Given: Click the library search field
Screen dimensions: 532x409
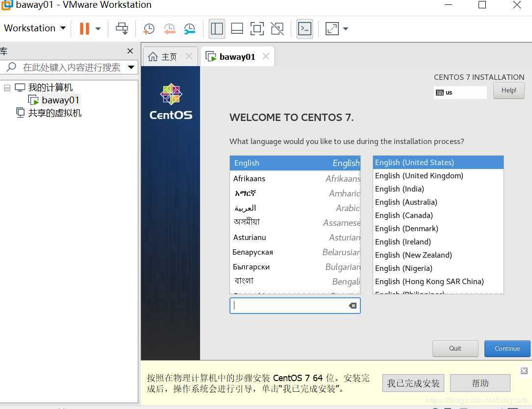Looking at the screenshot, I should 71,67.
